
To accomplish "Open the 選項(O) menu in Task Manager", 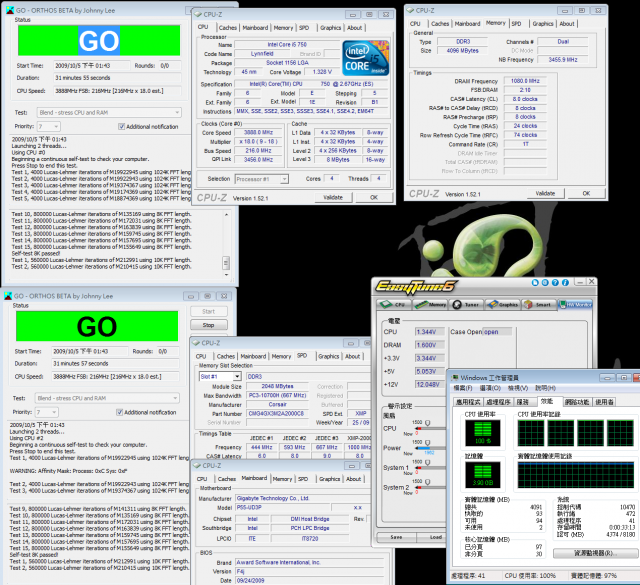I will [490, 388].
